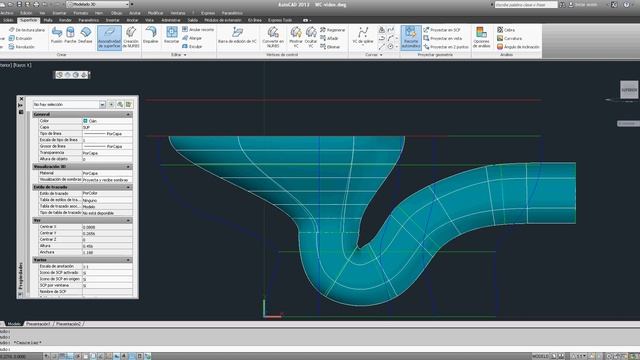Click the De textura plana tool
This screenshot has height=360, width=640.
(x=27, y=30)
